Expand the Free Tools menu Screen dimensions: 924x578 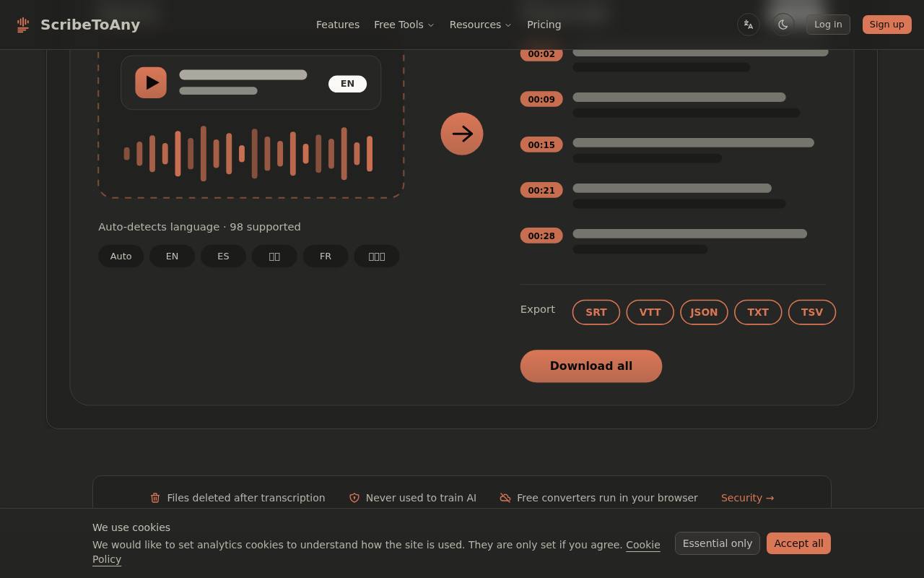(x=404, y=25)
